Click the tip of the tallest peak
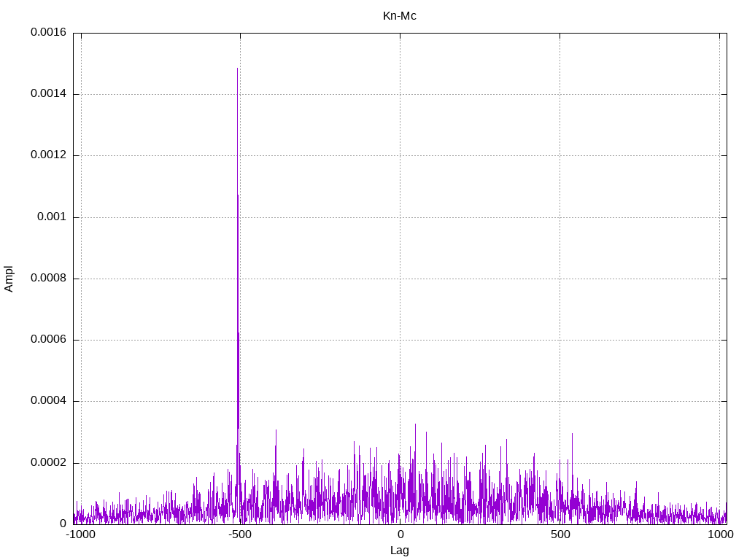747x560 pixels. (x=237, y=69)
